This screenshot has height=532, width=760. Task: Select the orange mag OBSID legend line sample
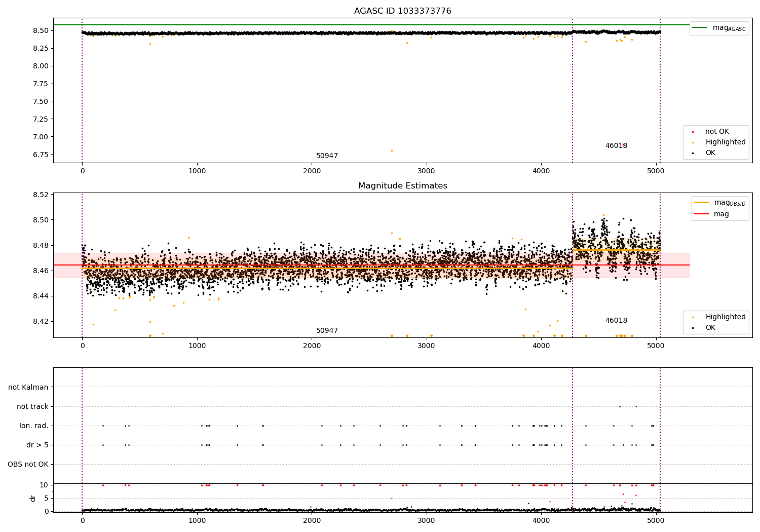(702, 203)
